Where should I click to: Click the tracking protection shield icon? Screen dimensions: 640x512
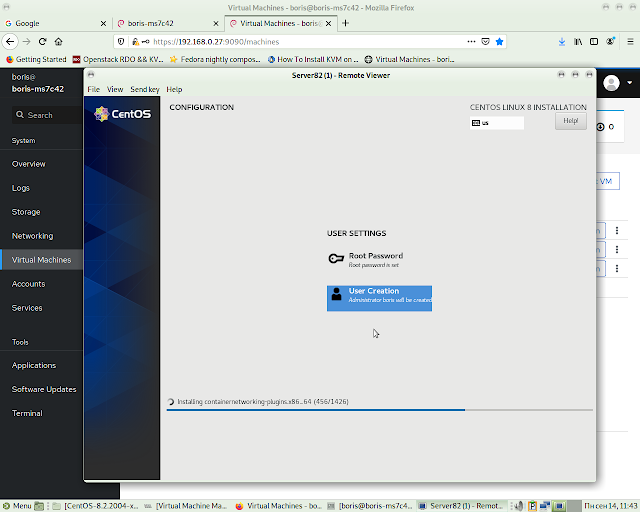coord(121,42)
